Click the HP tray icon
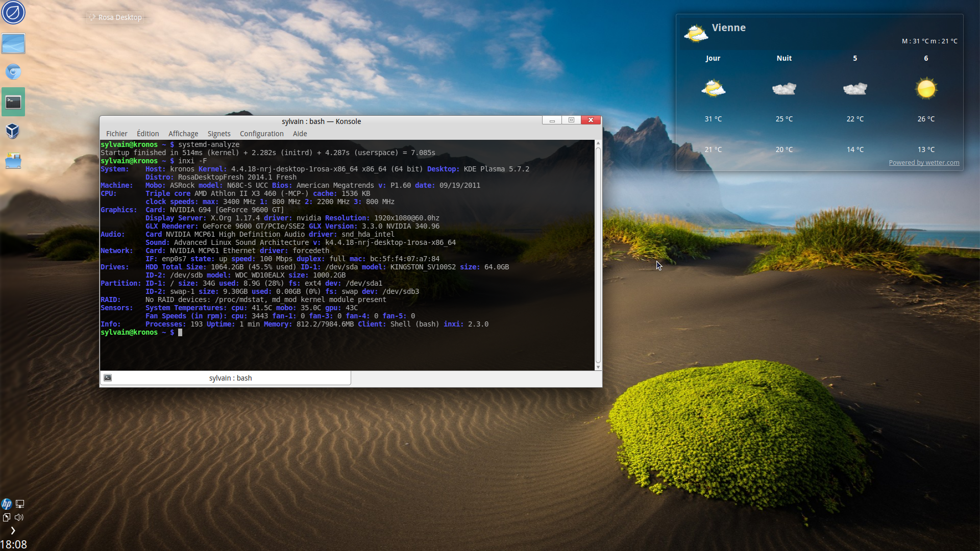This screenshot has height=551, width=980. click(7, 504)
